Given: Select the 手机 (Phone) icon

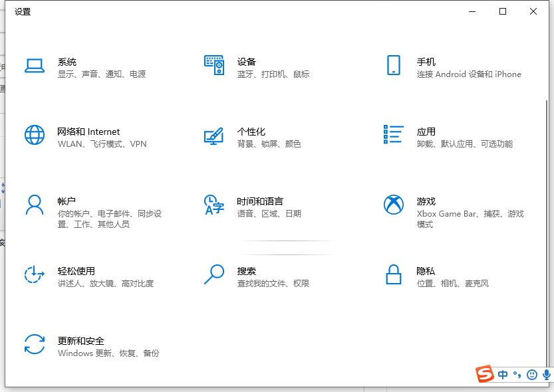Looking at the screenshot, I should pyautogui.click(x=393, y=65).
